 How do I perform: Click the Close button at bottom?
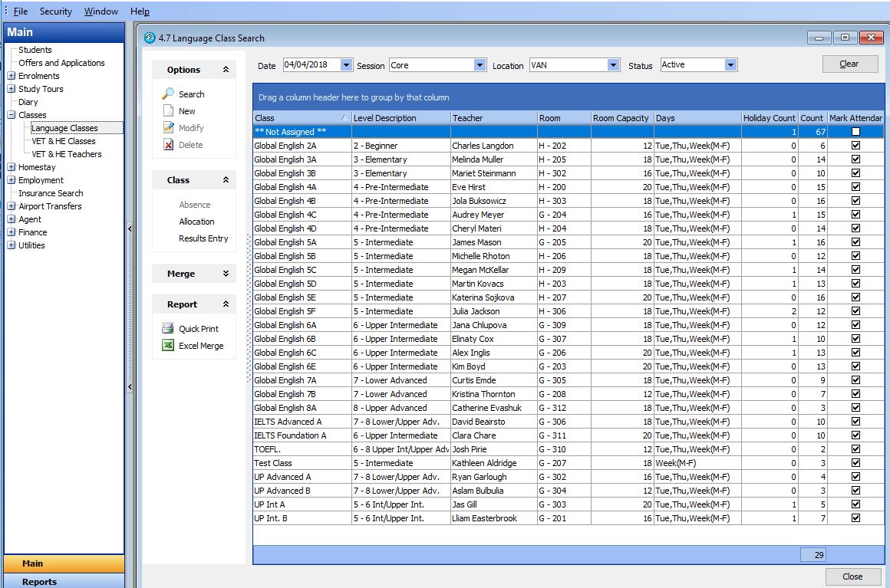click(x=852, y=577)
